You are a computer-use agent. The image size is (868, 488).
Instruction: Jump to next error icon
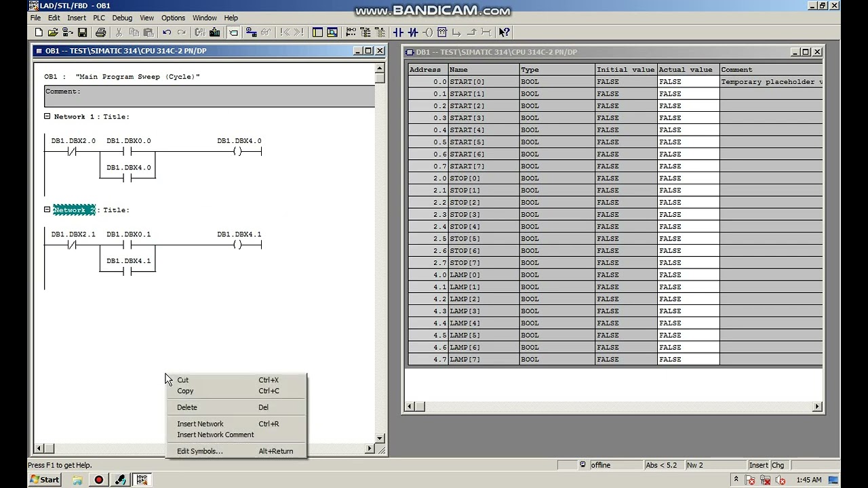click(x=298, y=33)
